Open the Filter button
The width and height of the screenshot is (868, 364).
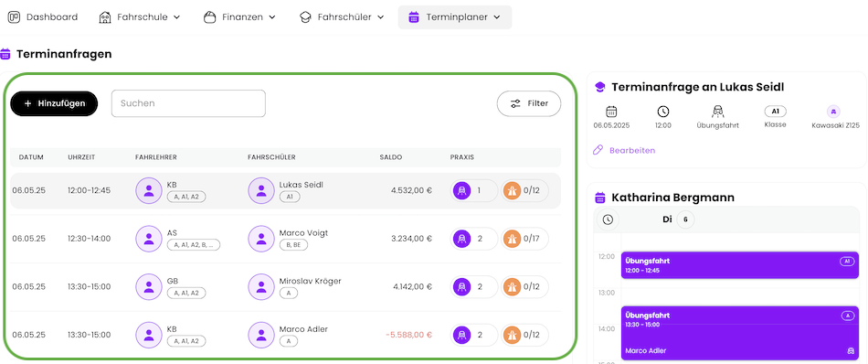pos(529,103)
